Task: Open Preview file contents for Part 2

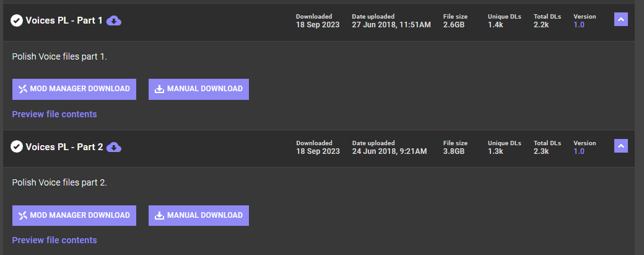Action: pyautogui.click(x=54, y=240)
